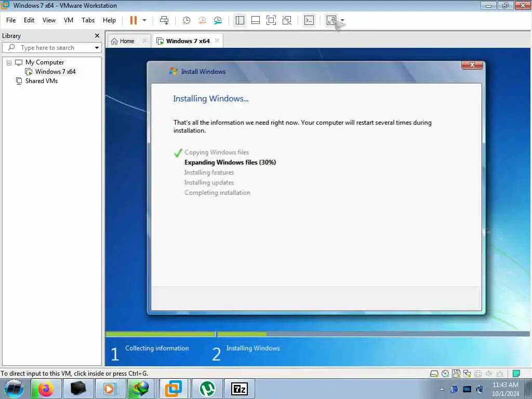Click the Collecting information progress bar

click(x=161, y=334)
